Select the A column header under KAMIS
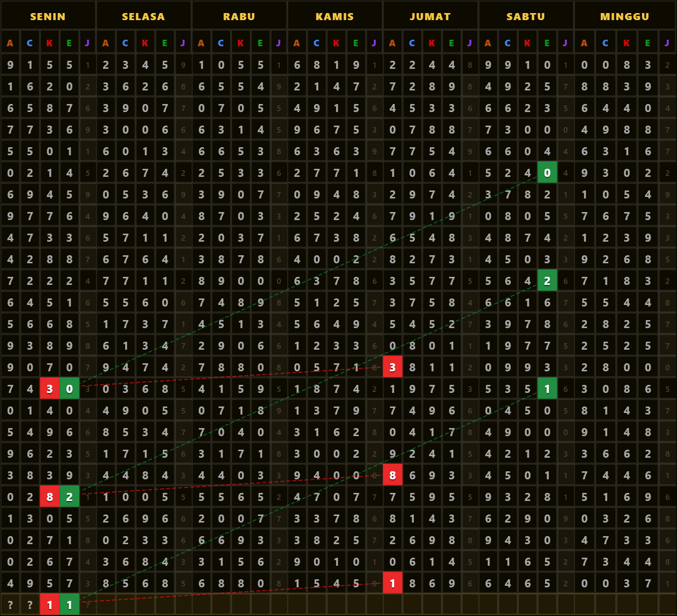Viewport: 677px width, 616px height. click(x=297, y=43)
